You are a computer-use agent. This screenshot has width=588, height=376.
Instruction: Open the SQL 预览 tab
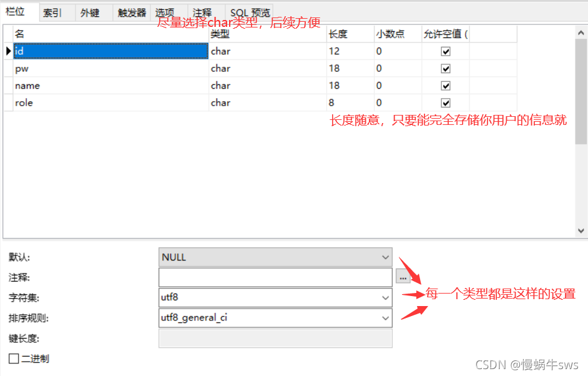click(250, 13)
